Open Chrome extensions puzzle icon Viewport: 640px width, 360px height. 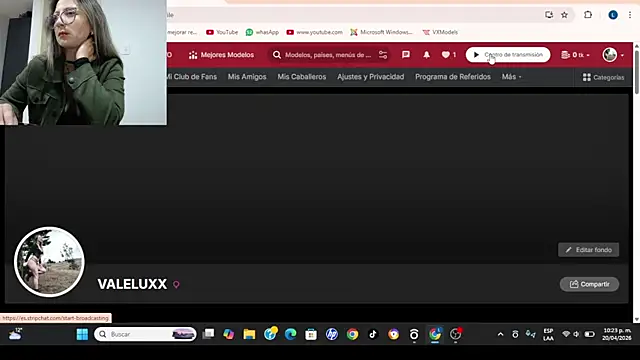[588, 15]
